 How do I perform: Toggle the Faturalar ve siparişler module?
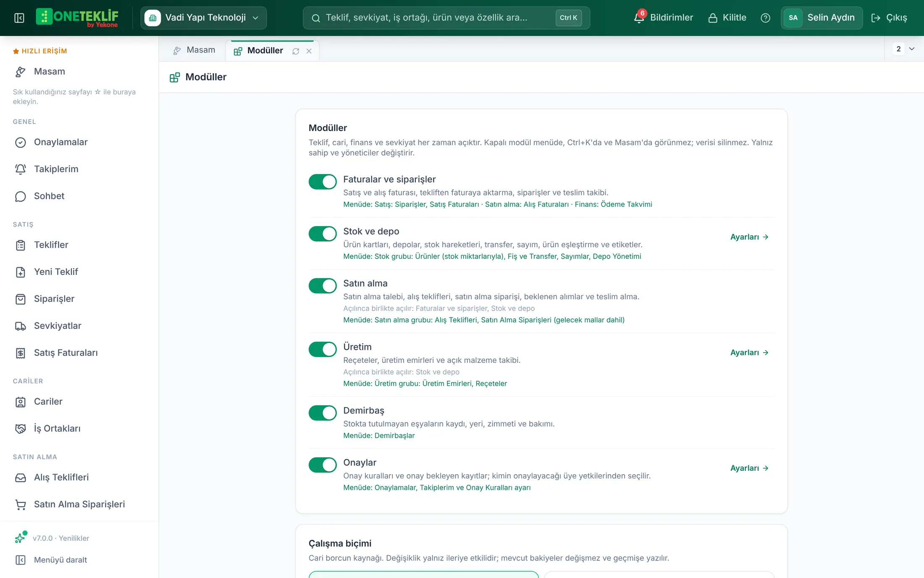pos(323,182)
